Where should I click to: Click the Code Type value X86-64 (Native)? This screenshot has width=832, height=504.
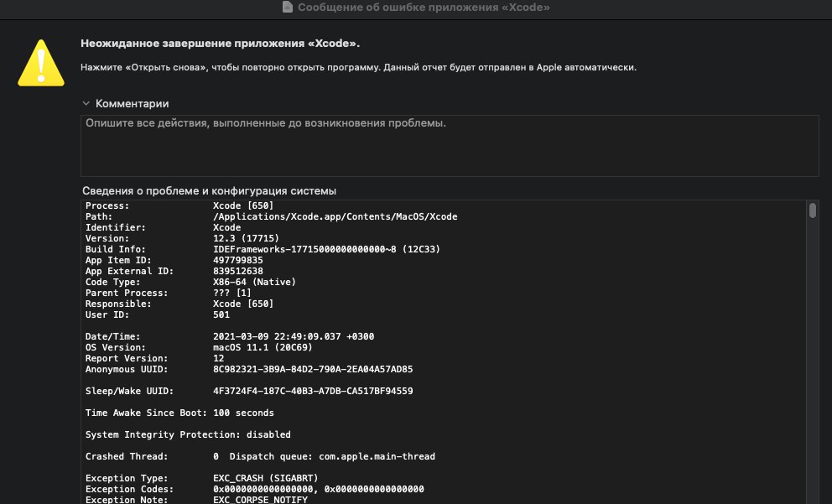click(x=254, y=282)
